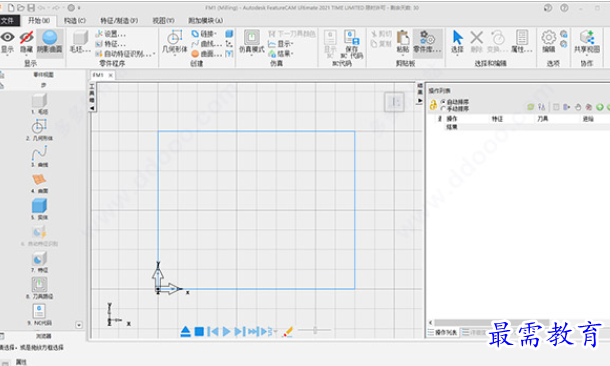
Task: Switch to the 特征/制造 ribbon tab
Action: (x=119, y=21)
